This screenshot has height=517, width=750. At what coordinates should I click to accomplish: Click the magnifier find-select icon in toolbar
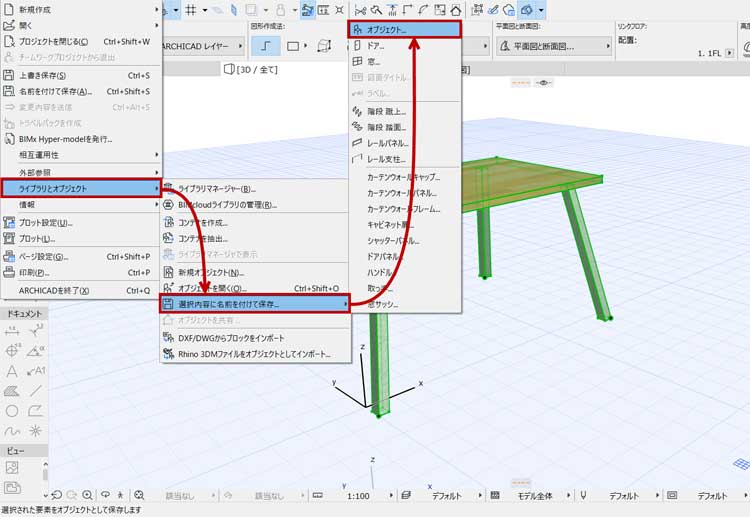point(376,10)
